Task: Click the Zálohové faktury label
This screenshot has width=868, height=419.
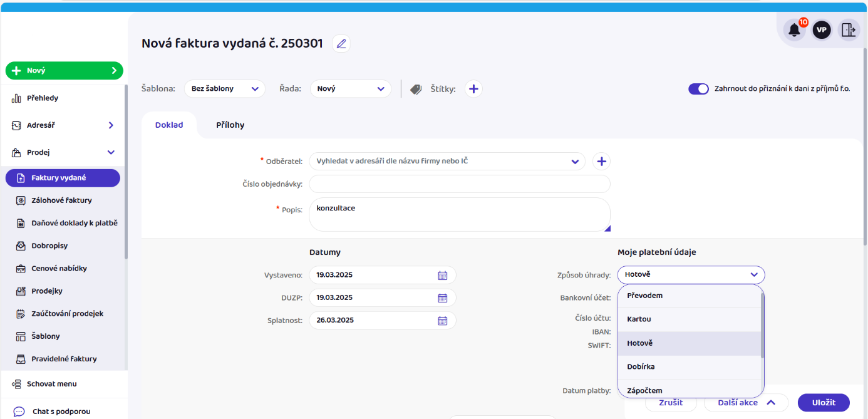Action: (62, 200)
